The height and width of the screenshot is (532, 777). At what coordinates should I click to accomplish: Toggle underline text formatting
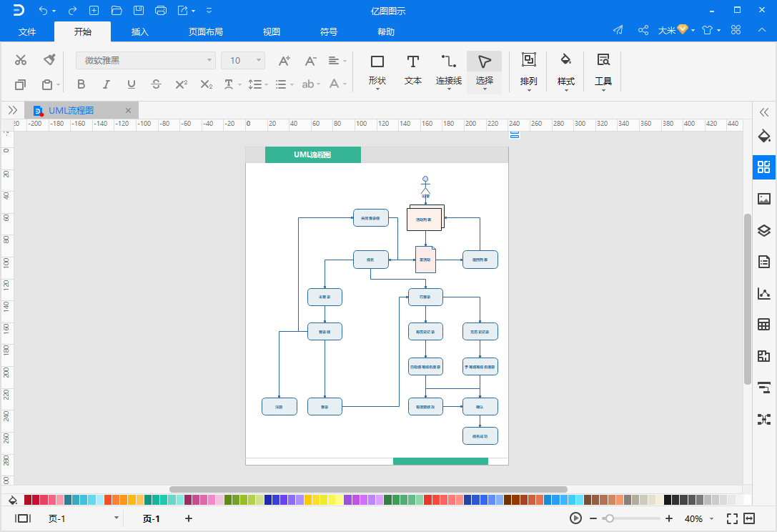coord(131,84)
